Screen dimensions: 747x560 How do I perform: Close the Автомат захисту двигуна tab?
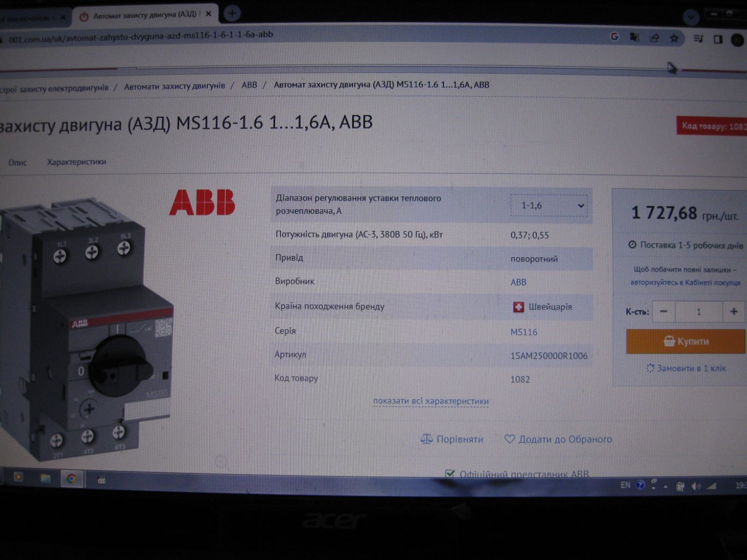(x=209, y=14)
